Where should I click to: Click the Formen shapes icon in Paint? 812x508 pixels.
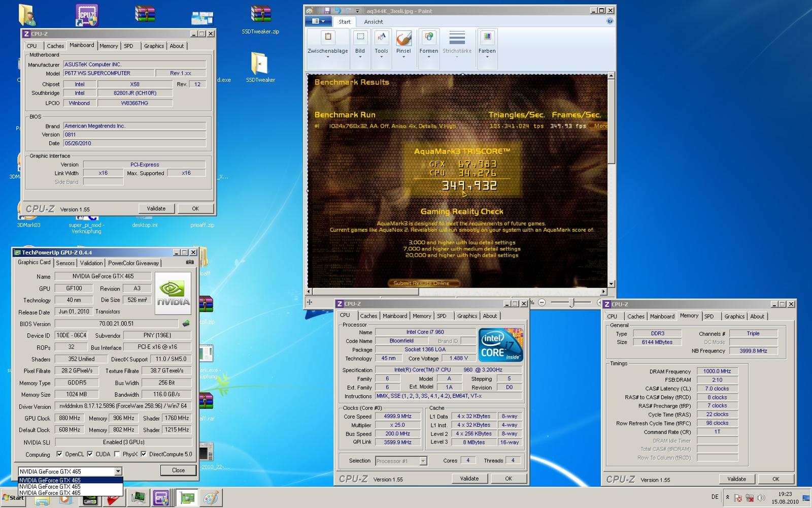pos(429,37)
